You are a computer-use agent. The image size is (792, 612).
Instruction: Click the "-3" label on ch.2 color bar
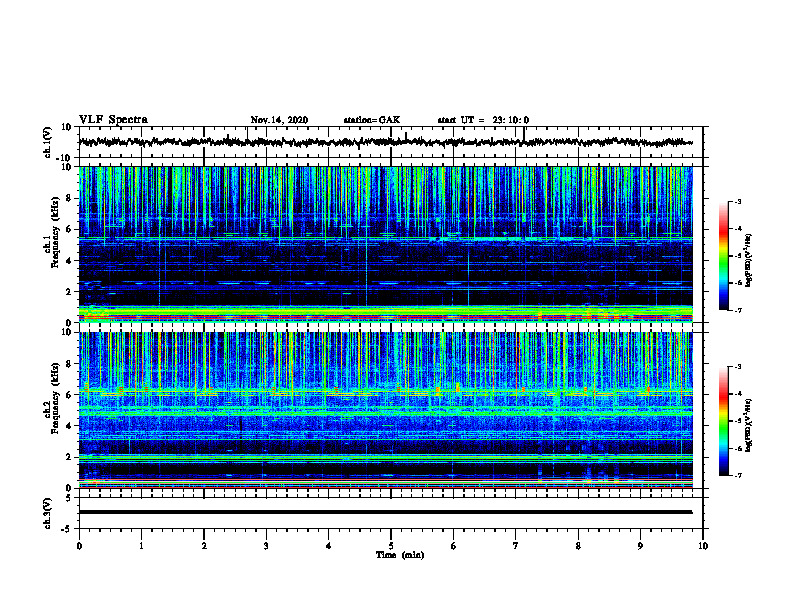point(737,367)
